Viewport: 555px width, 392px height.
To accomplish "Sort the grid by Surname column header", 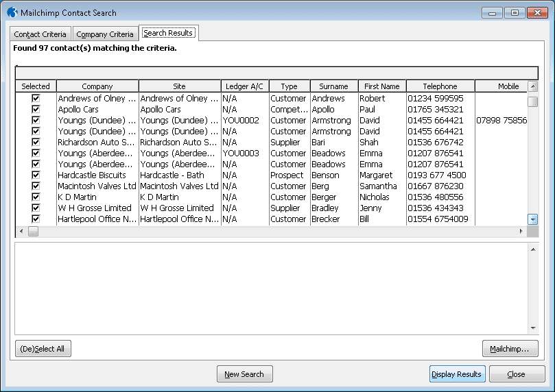I will pyautogui.click(x=334, y=86).
